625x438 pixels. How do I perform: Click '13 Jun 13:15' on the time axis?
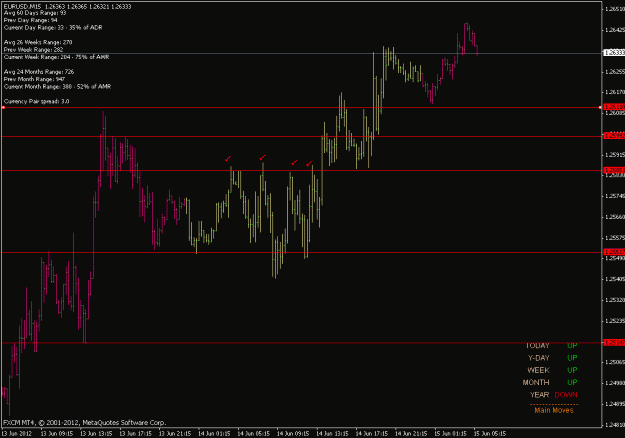[96, 434]
